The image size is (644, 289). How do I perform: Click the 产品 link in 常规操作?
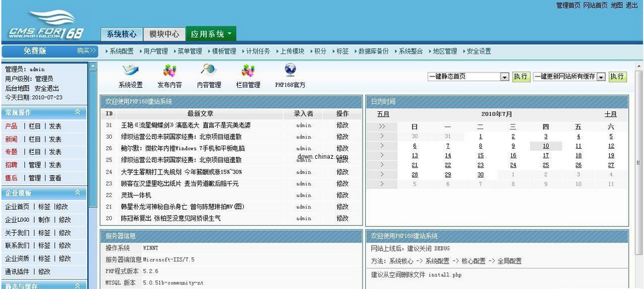11,126
